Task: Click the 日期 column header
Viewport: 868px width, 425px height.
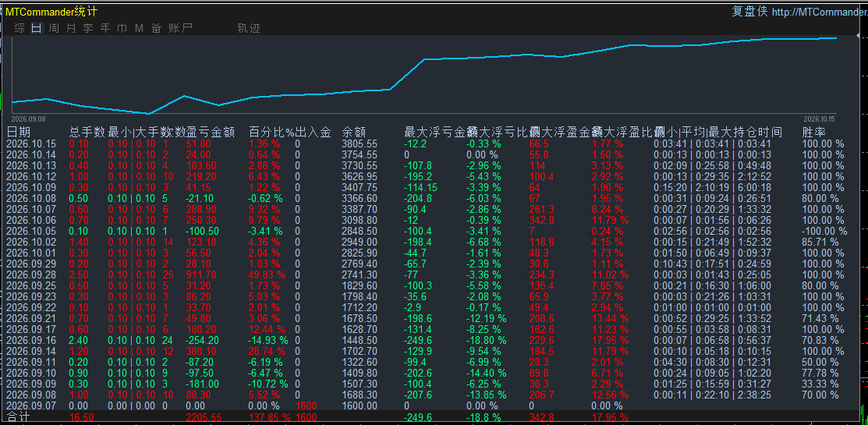Action: (x=19, y=133)
